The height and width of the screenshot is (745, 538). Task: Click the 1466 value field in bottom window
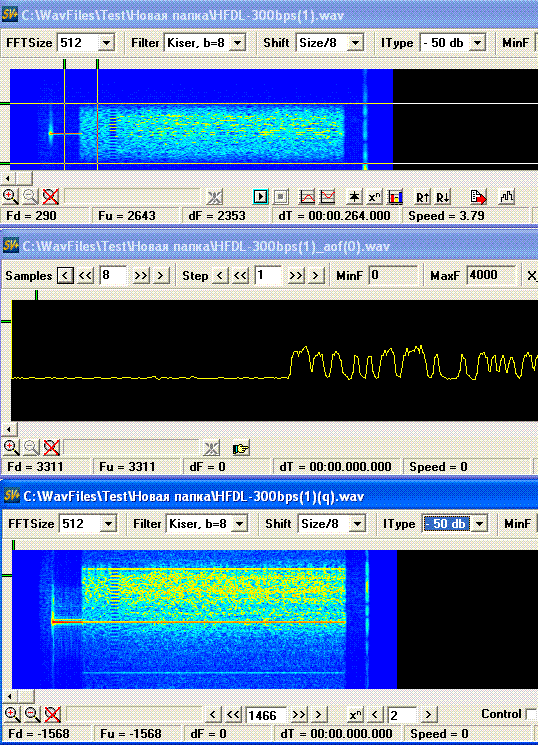265,715
